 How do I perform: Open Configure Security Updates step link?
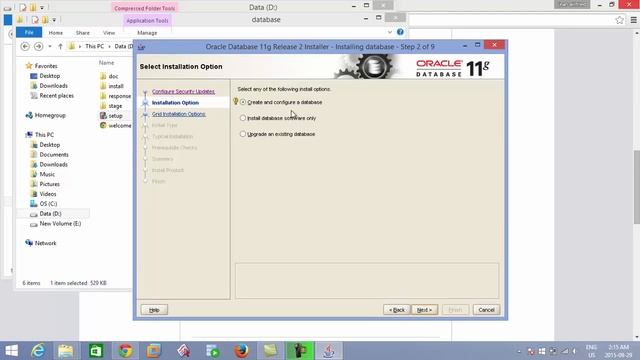coord(183,91)
